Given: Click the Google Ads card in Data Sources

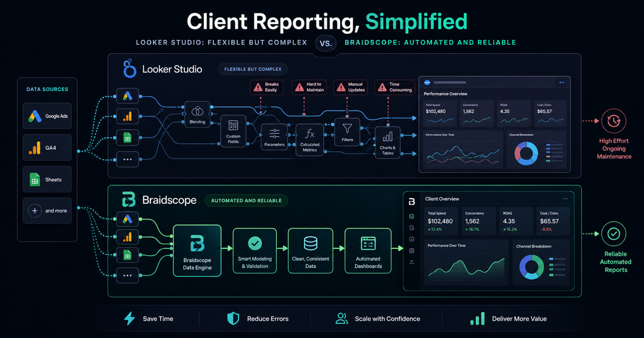Looking at the screenshot, I should click(x=47, y=116).
